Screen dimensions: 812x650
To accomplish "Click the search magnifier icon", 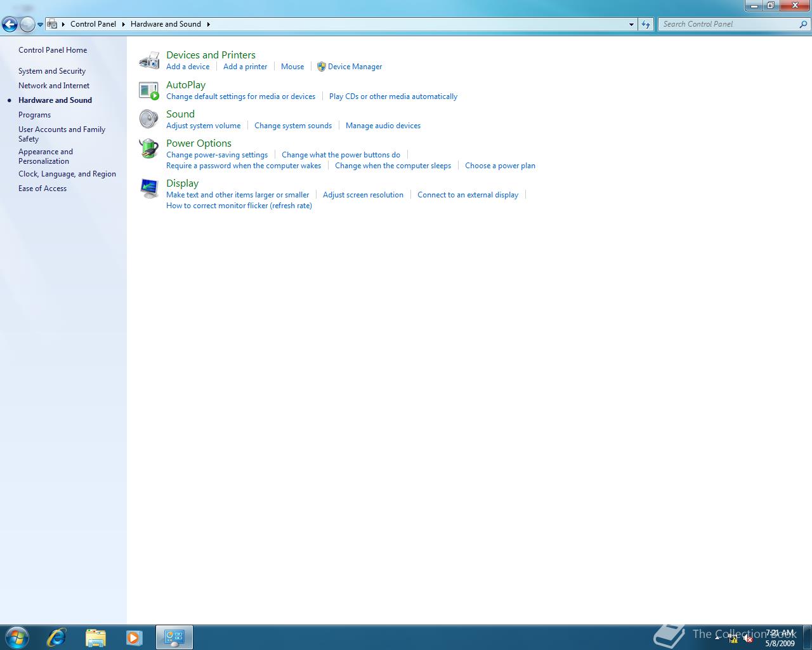I will pos(804,24).
